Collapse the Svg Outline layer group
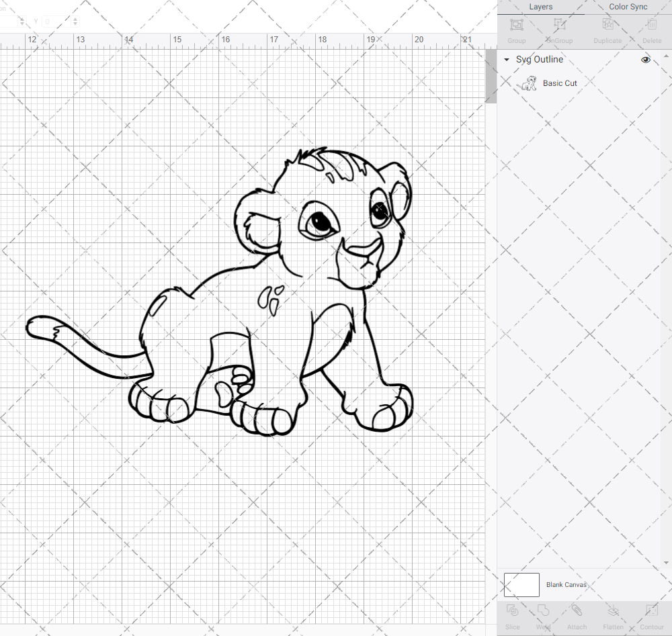Viewport: 672px width, 636px height. pos(507,60)
